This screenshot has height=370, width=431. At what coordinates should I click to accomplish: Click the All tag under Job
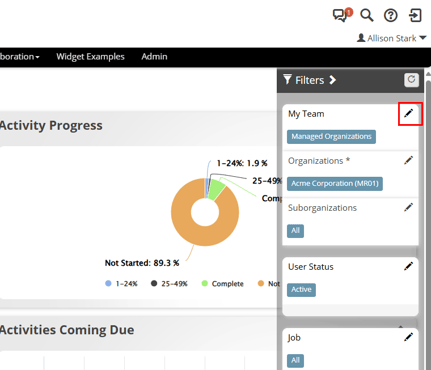[x=295, y=360]
